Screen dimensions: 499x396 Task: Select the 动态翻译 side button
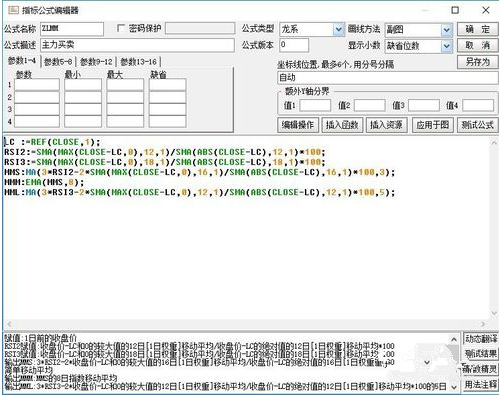[x=480, y=339]
